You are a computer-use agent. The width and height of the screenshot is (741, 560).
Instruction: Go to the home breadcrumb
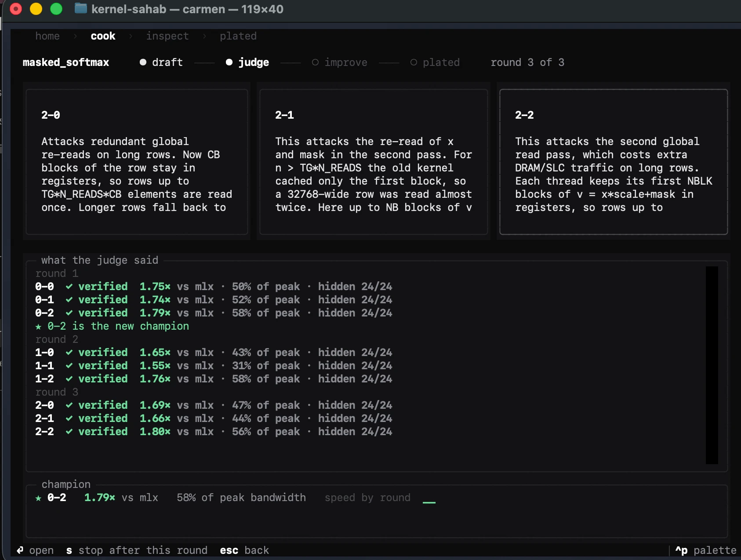coord(47,36)
